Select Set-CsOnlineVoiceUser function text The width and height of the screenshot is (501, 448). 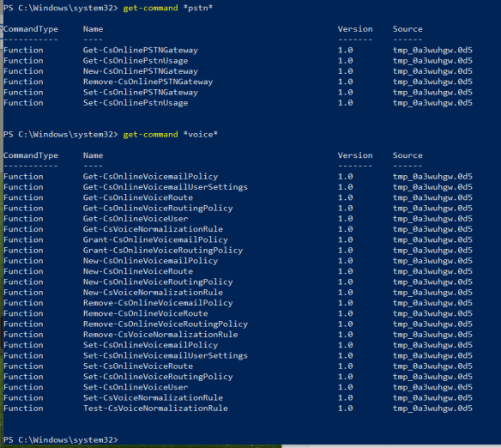tap(136, 387)
